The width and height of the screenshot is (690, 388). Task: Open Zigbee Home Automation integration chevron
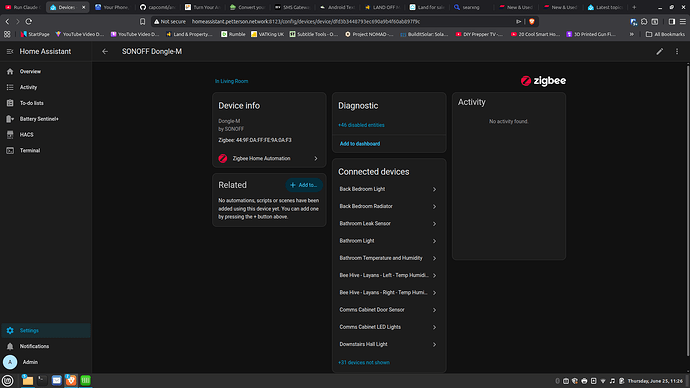(316, 158)
